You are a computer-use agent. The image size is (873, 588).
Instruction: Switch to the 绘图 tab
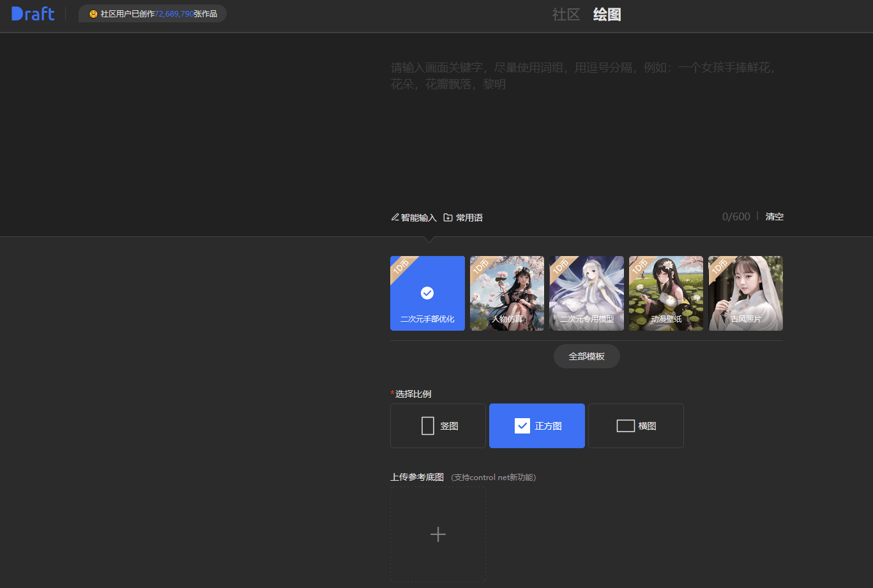[x=607, y=15]
